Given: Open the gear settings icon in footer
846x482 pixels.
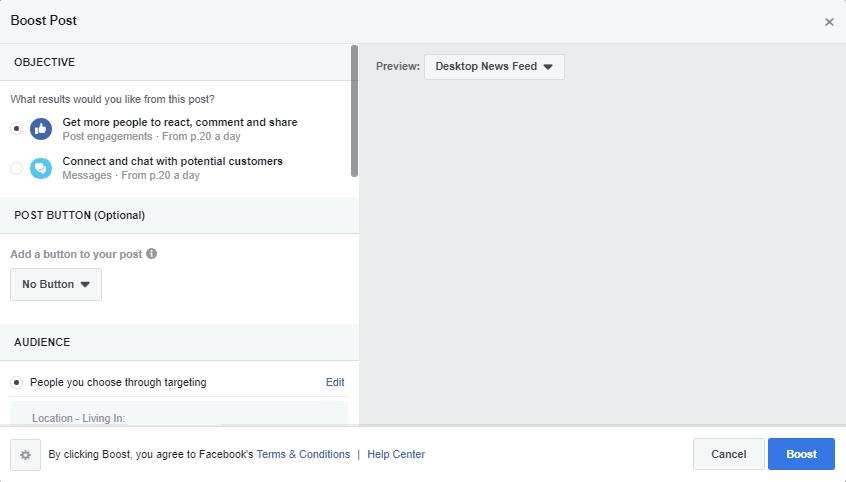Looking at the screenshot, I should coord(25,454).
